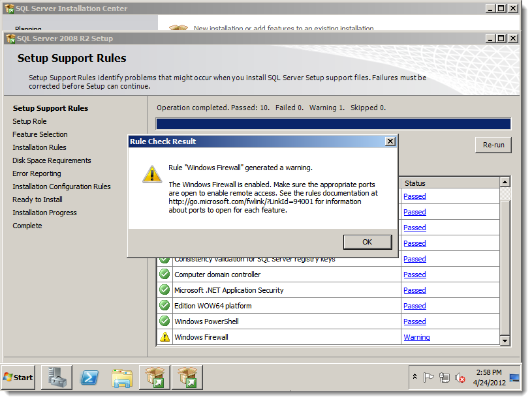Screen dimensions: 532x401
Task: Select Setup Support Rules step in sidebar
Action: [x=50, y=108]
